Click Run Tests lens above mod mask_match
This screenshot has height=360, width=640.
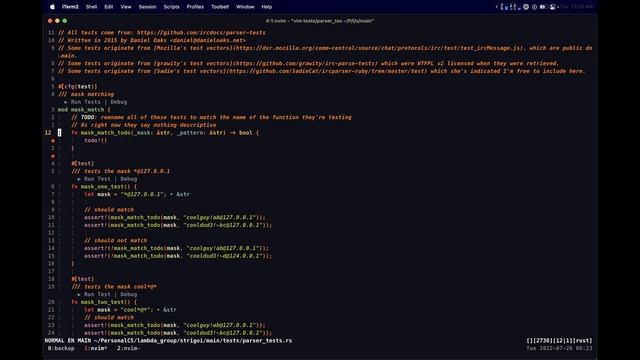[x=85, y=102]
